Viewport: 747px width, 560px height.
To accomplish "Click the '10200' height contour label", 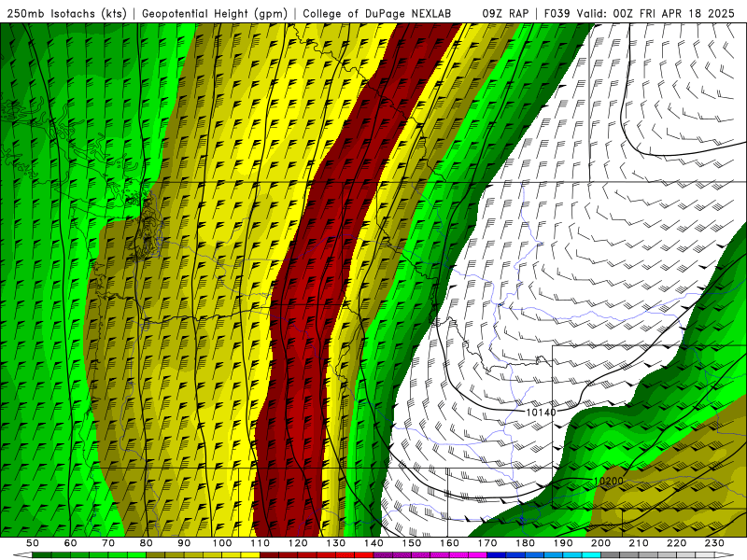I will tap(609, 481).
